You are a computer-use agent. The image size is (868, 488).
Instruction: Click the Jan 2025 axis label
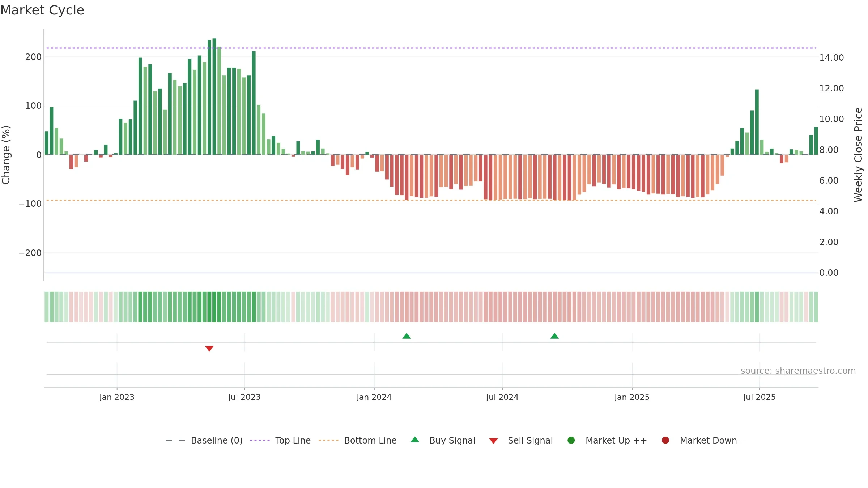pyautogui.click(x=632, y=397)
